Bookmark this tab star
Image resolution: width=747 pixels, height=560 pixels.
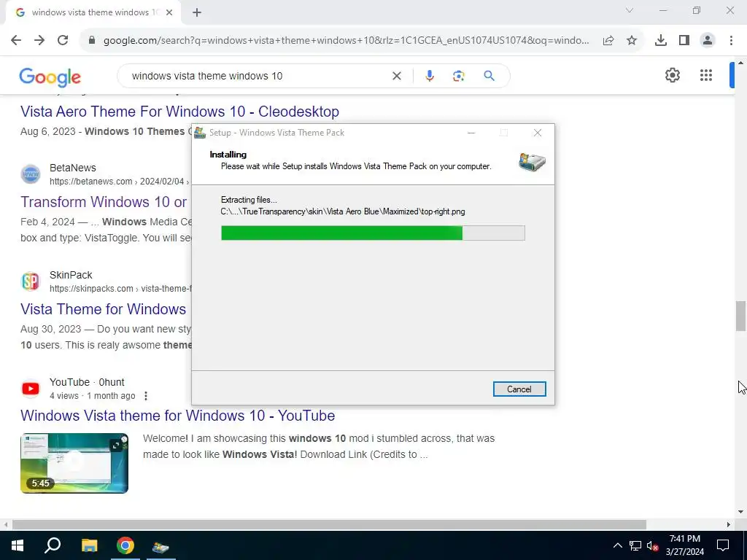click(x=632, y=41)
